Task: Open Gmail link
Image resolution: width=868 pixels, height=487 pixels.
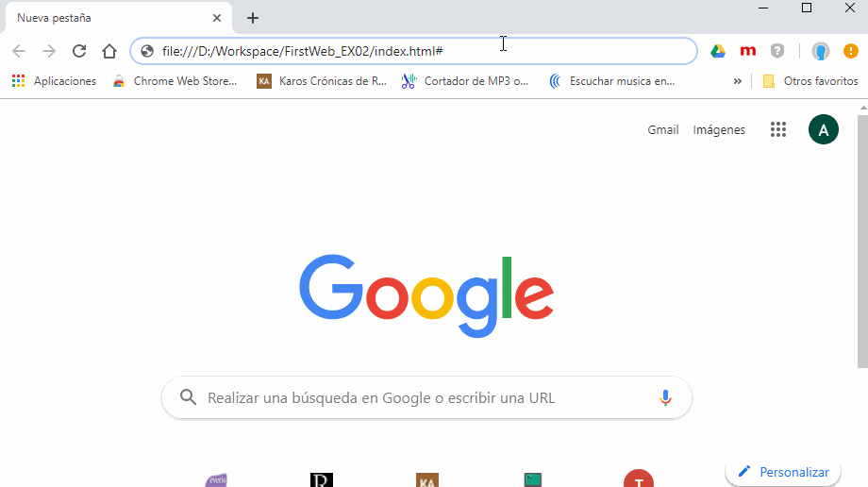Action: click(x=663, y=129)
